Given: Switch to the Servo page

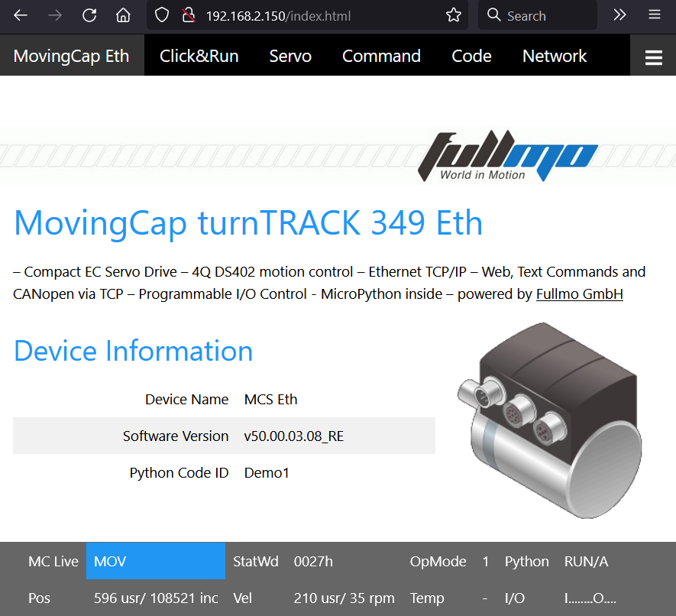Looking at the screenshot, I should (290, 56).
